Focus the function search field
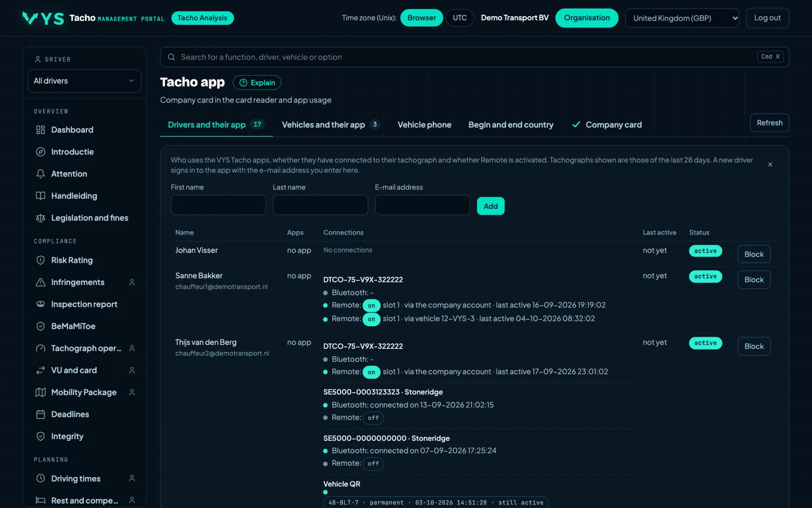This screenshot has width=812, height=508. [475, 57]
